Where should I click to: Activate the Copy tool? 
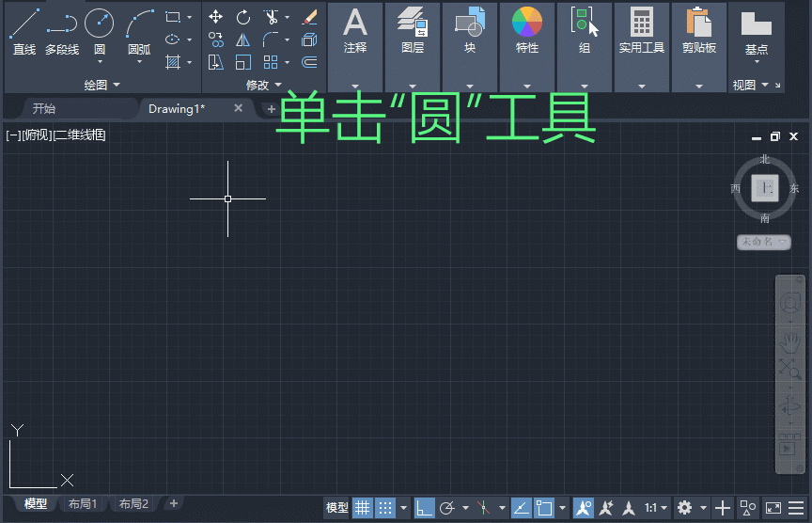pos(215,40)
